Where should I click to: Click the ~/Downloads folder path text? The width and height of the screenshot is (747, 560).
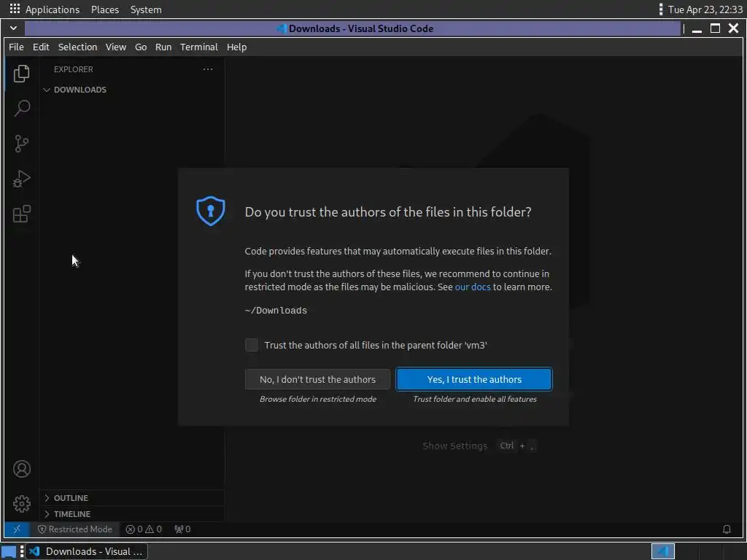click(276, 311)
